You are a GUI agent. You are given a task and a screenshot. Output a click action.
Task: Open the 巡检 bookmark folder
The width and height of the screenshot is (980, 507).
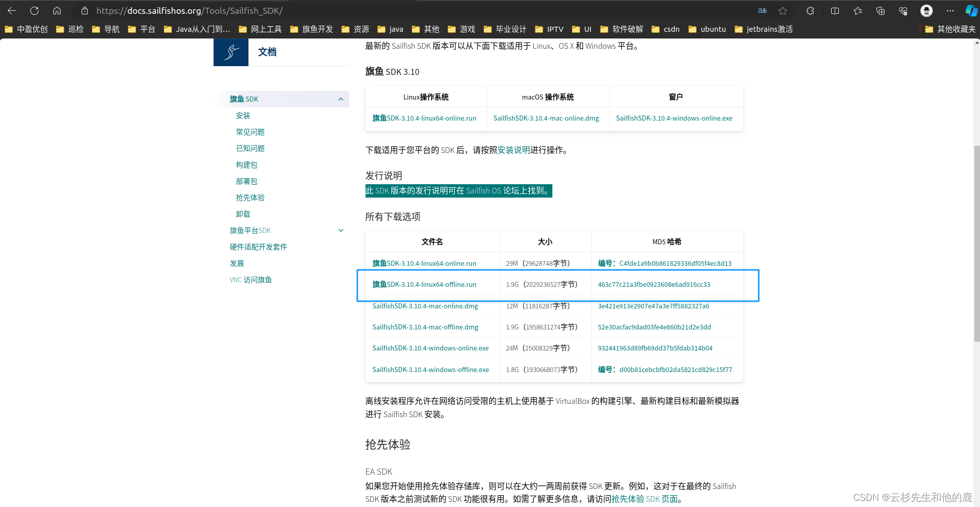click(70, 29)
